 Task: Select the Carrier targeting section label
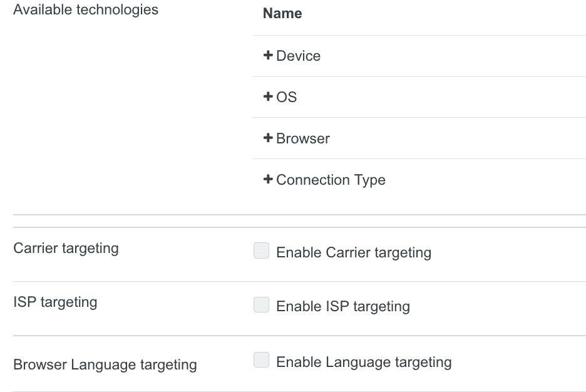click(x=66, y=248)
